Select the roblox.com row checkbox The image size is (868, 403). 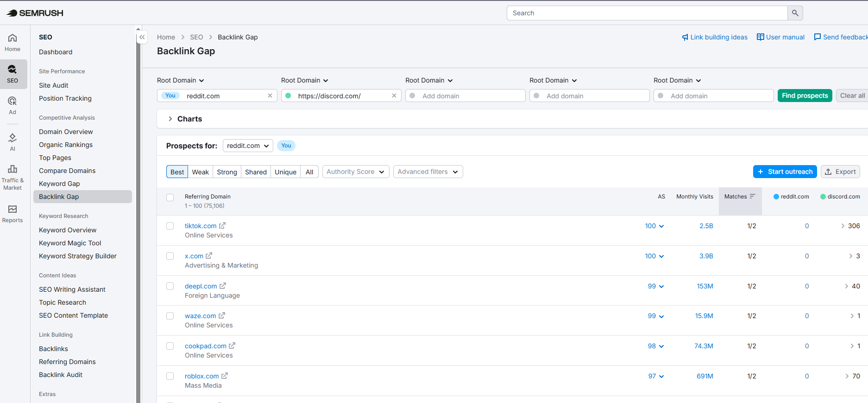(x=170, y=376)
